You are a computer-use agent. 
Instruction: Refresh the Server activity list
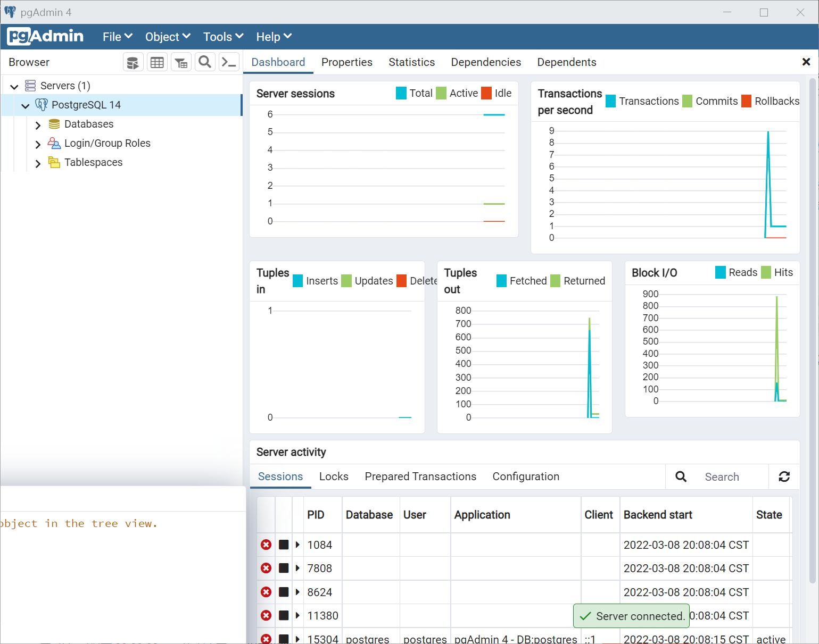coord(784,476)
